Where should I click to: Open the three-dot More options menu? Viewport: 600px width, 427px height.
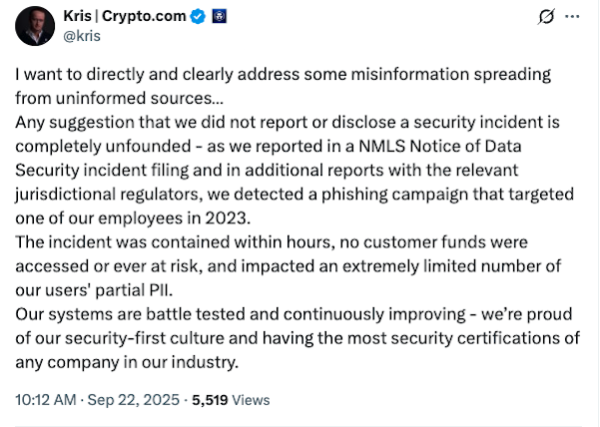click(x=571, y=18)
